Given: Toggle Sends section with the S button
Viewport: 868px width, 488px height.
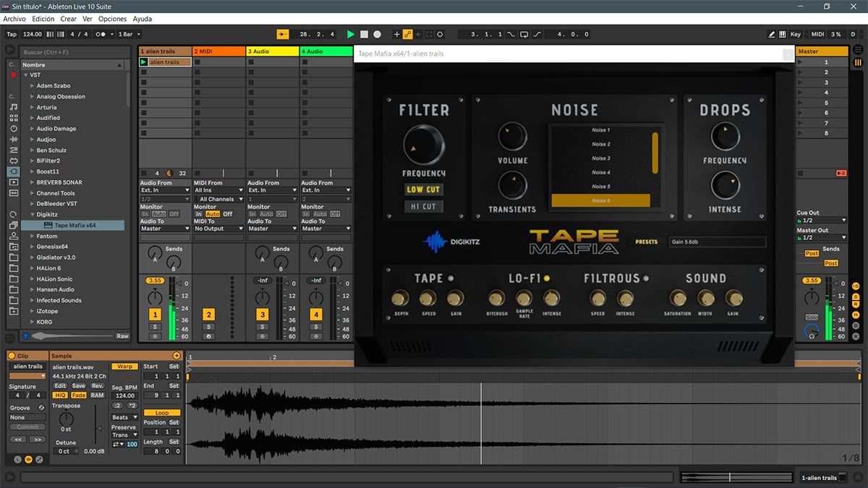Looking at the screenshot, I should point(856,296).
